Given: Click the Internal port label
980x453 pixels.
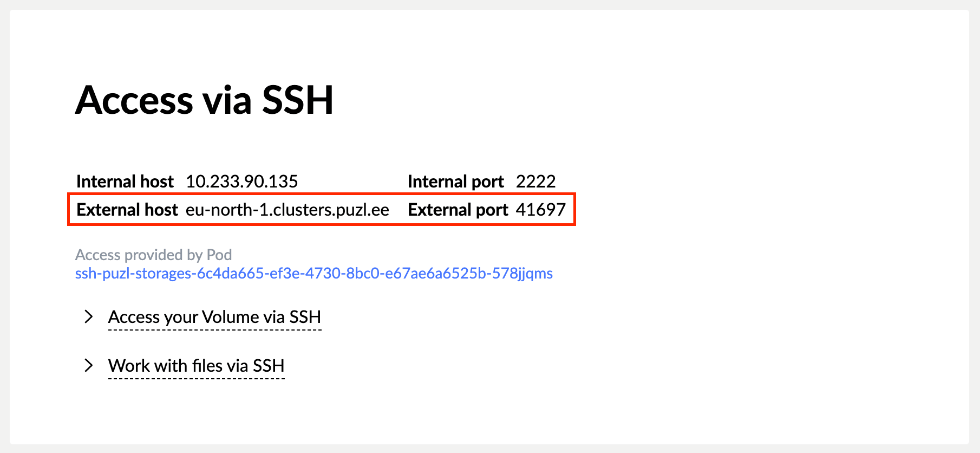Looking at the screenshot, I should [x=456, y=182].
